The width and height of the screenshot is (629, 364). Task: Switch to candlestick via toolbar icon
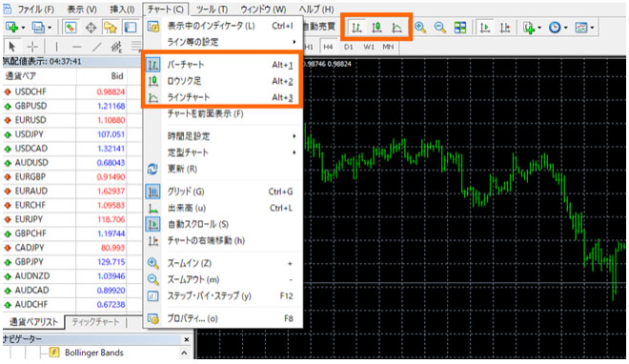pos(376,28)
